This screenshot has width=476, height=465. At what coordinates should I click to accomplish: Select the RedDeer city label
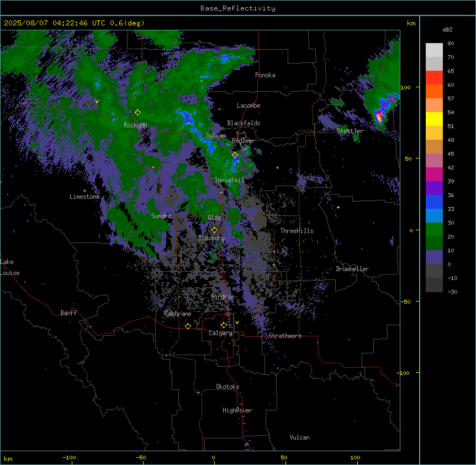coord(243,141)
